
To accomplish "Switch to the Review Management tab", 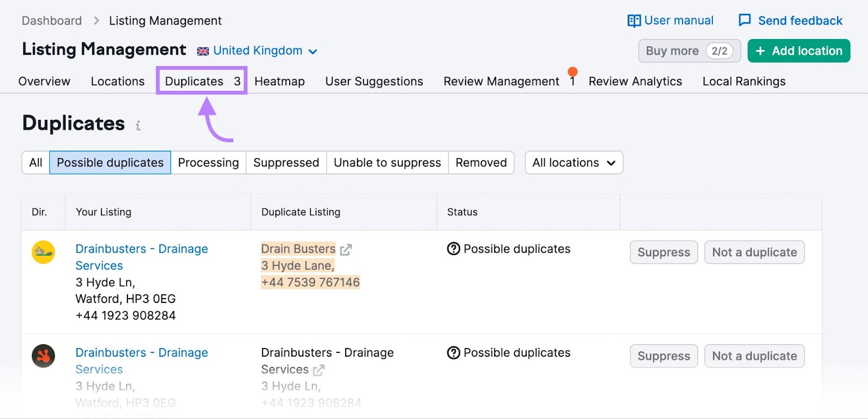I will (x=501, y=81).
